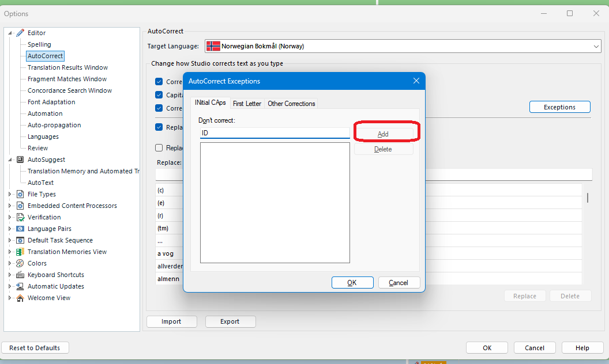Open the Exceptions button
Viewport: 609px width, 364px height.
click(x=559, y=107)
